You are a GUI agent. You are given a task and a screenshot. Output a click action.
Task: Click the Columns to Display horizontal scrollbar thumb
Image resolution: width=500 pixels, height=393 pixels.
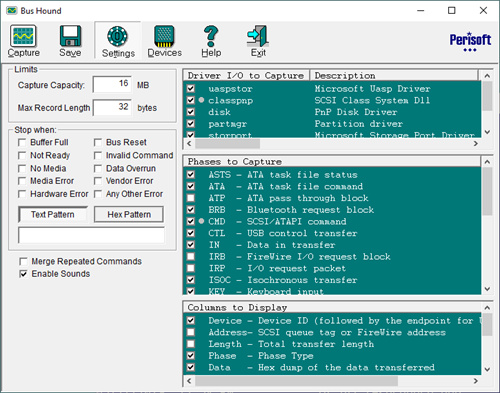point(297,381)
